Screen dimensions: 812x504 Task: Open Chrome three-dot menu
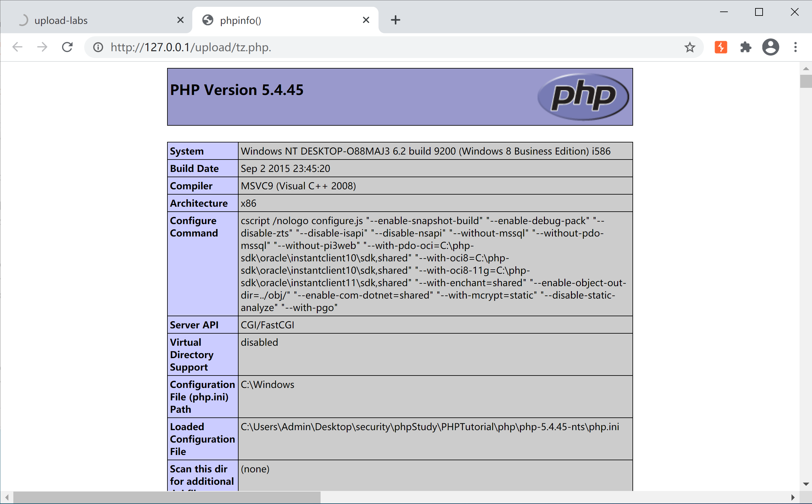point(796,47)
